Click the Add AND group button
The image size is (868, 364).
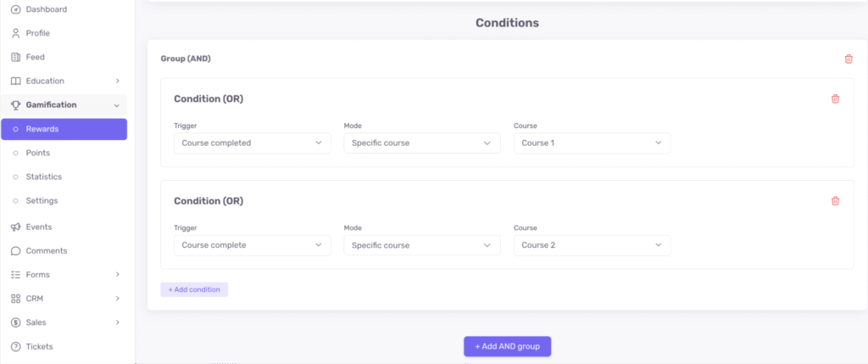[x=507, y=346]
